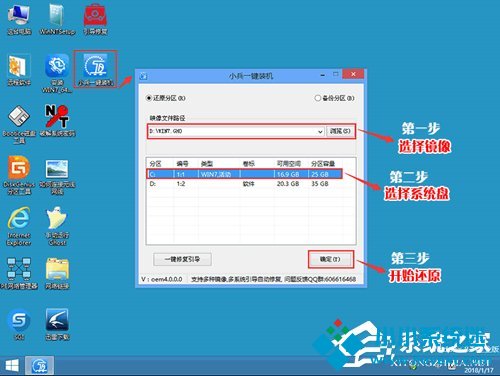Click the 小兵一键装机 title bar app icon

(144, 76)
